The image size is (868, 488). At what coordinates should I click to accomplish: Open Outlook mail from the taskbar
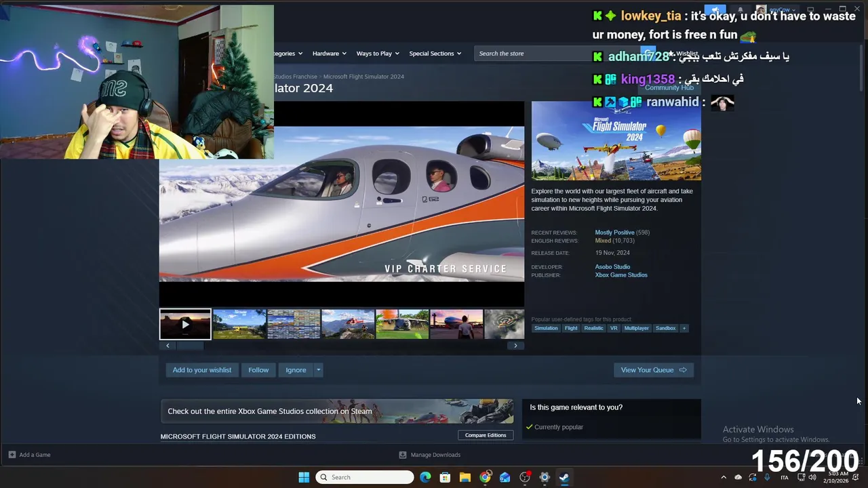coord(505,477)
